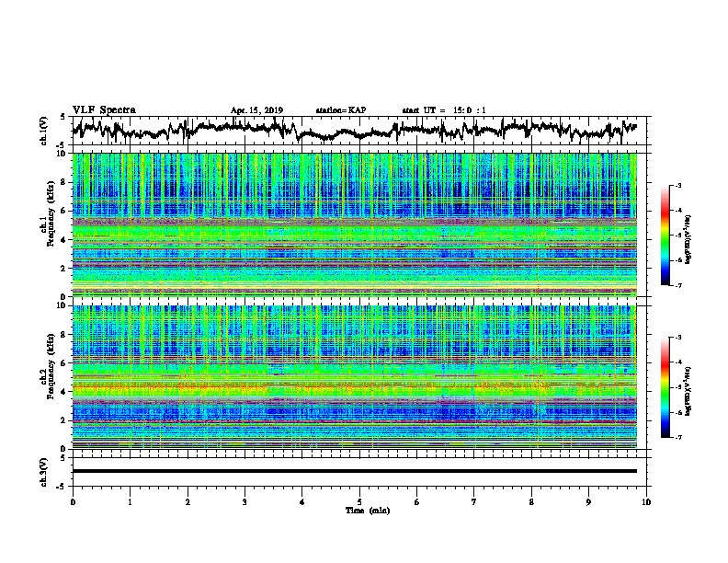Click the ch.2 spectrogram panel
This screenshot has height=563, width=728.
coord(354,377)
